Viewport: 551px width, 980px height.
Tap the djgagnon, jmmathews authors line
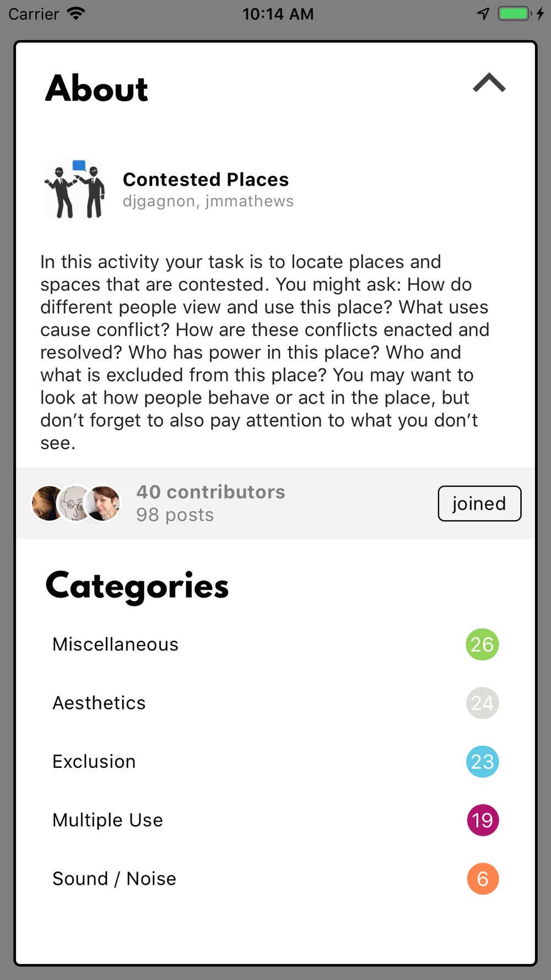click(x=208, y=201)
